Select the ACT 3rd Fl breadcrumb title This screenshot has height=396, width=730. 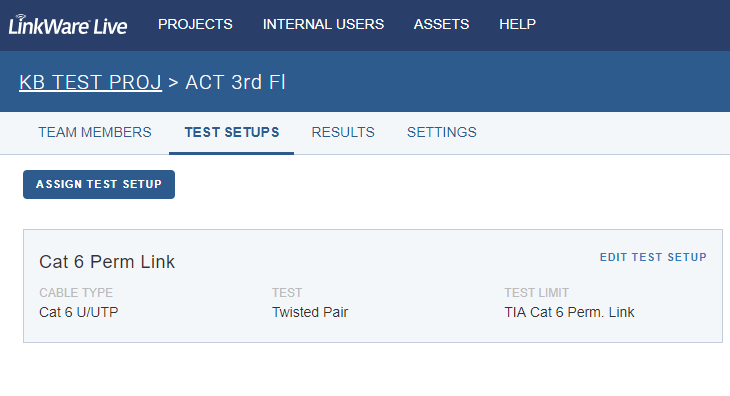pos(236,82)
